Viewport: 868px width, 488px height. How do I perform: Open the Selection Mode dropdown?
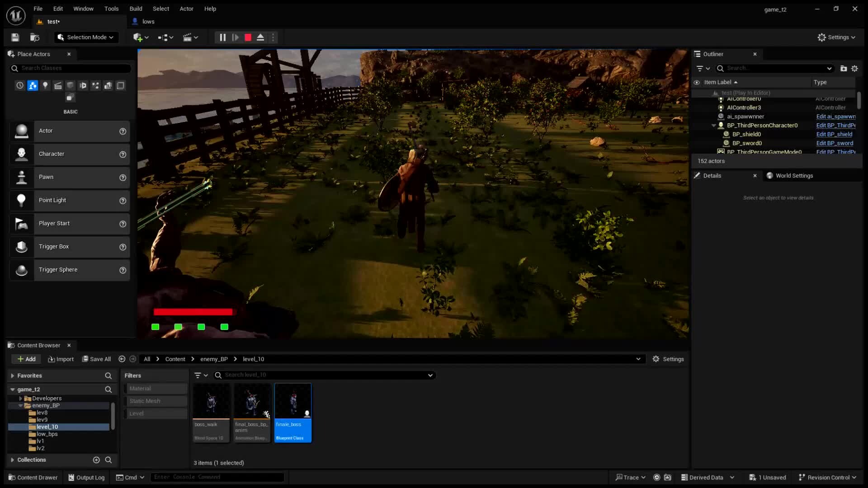click(x=86, y=37)
